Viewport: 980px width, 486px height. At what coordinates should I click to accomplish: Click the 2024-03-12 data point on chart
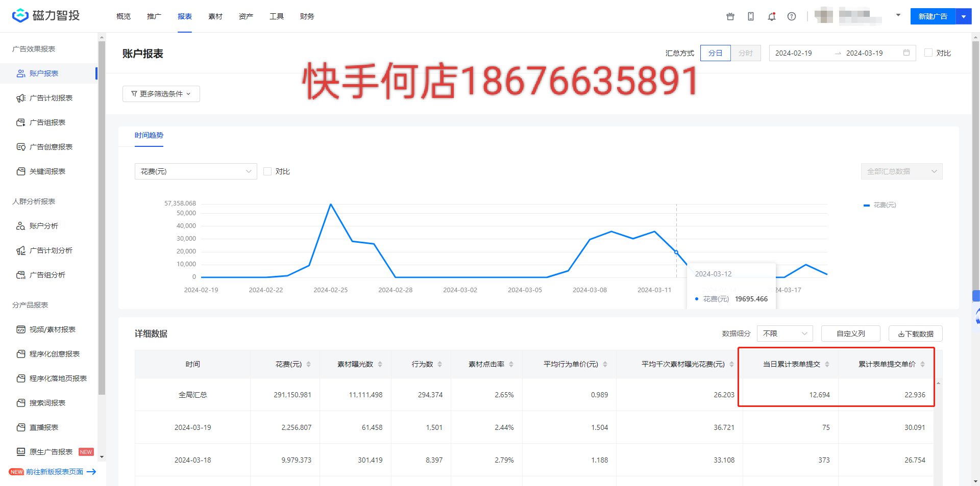[x=676, y=252]
